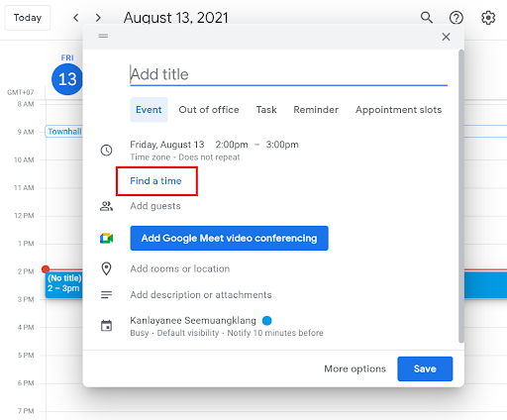Click the drag handle on event dialog
The height and width of the screenshot is (420, 507).
point(103,36)
